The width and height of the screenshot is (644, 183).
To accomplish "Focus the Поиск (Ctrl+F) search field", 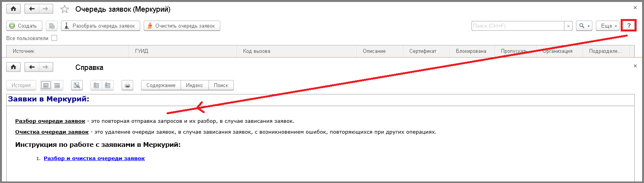I will (518, 26).
